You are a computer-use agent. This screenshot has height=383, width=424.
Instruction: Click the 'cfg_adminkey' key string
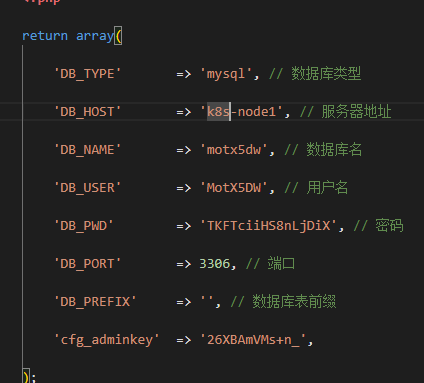click(107, 340)
